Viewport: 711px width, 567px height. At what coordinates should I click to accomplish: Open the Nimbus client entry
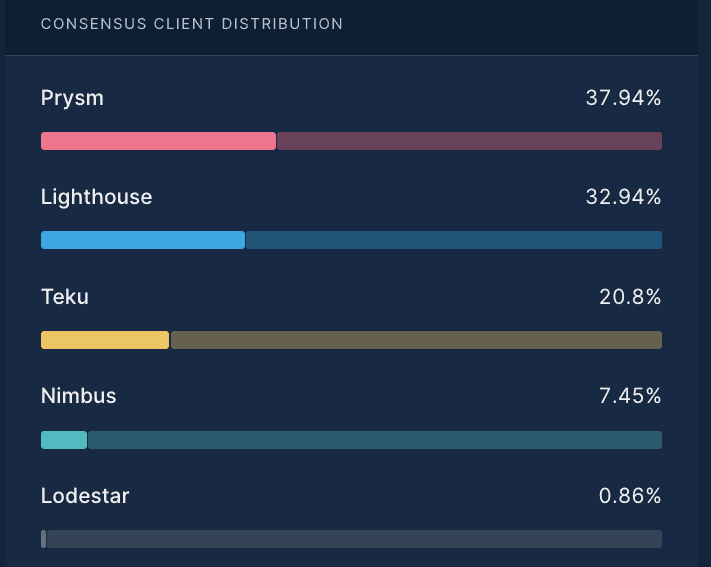(x=78, y=396)
